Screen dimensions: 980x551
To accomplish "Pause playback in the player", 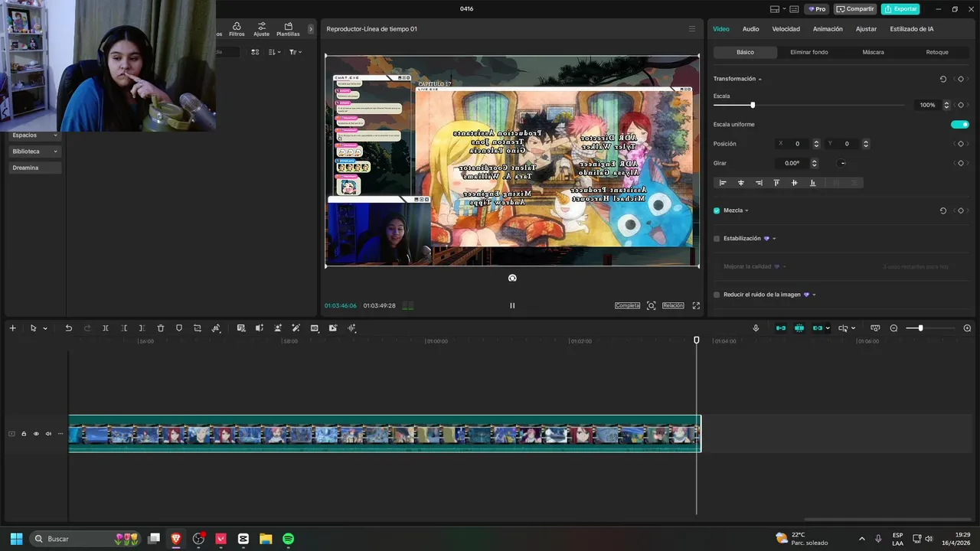I will click(x=512, y=305).
